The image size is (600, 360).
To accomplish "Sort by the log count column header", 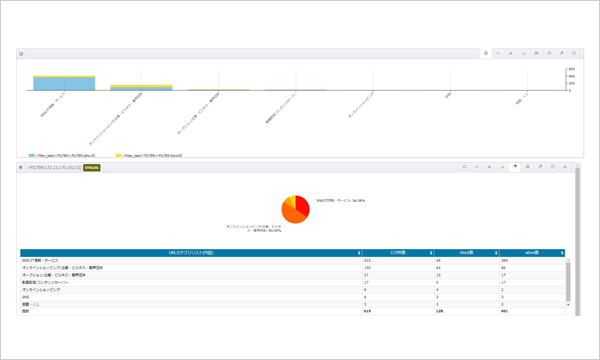I will [x=398, y=253].
